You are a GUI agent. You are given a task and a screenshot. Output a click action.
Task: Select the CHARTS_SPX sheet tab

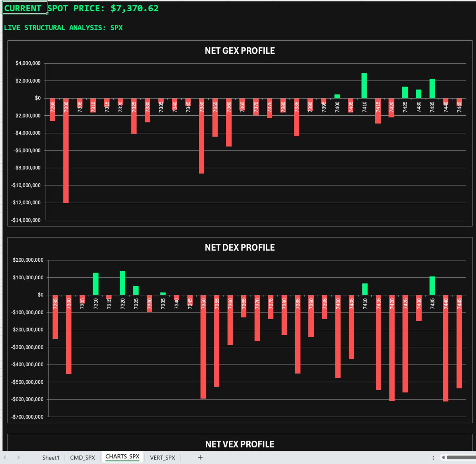pos(122,457)
